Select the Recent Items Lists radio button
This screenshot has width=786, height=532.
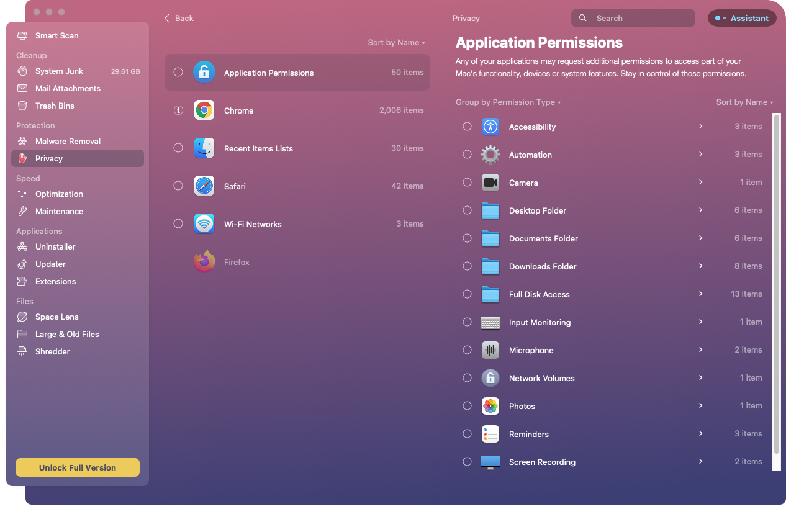click(x=178, y=148)
